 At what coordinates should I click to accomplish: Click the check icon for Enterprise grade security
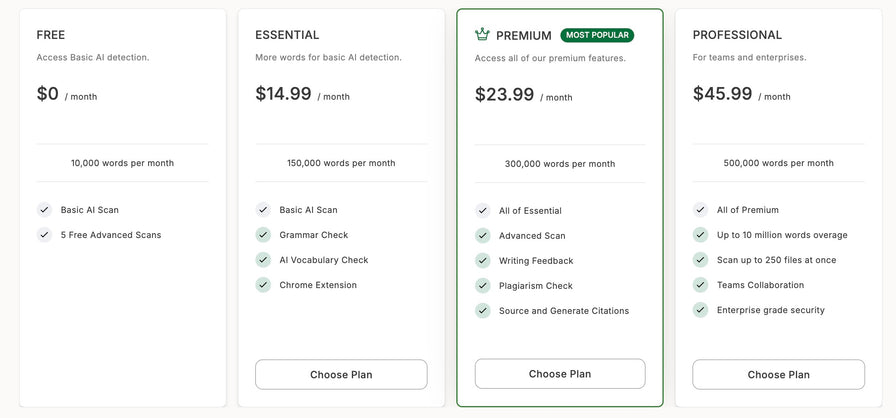tap(700, 310)
